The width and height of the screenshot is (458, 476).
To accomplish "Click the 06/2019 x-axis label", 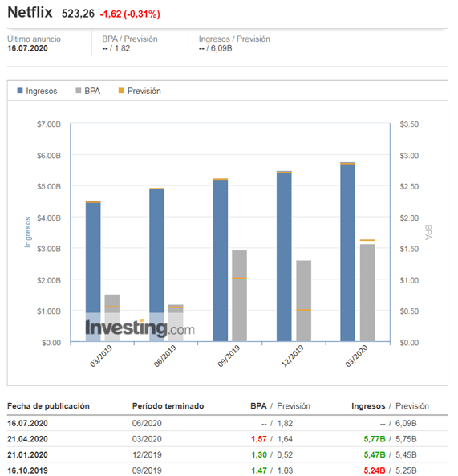I will [x=165, y=356].
